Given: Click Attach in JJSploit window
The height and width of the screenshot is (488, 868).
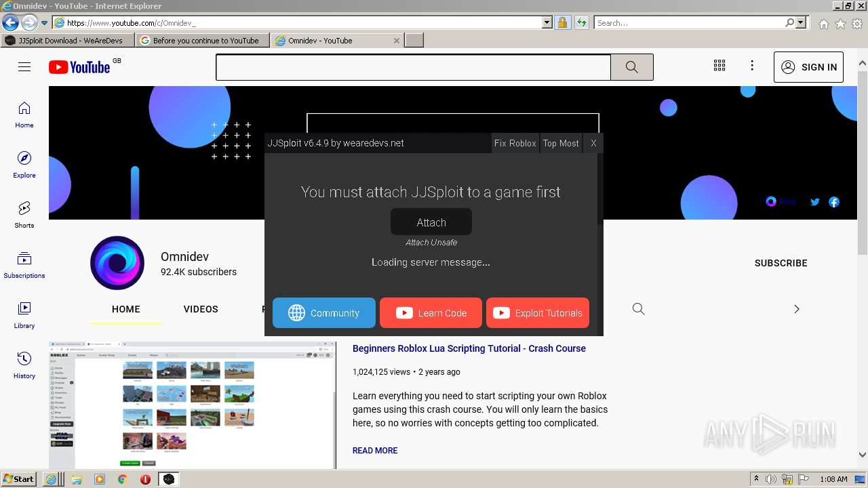Looking at the screenshot, I should click(x=431, y=222).
